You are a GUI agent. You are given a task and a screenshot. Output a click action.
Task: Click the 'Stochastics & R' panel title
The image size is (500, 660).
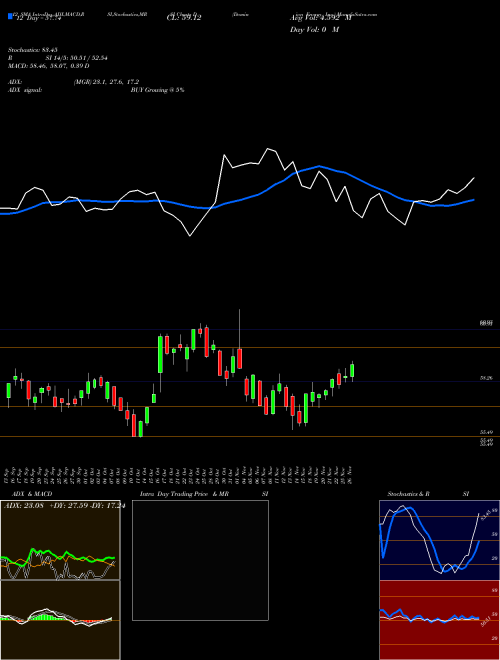click(409, 494)
